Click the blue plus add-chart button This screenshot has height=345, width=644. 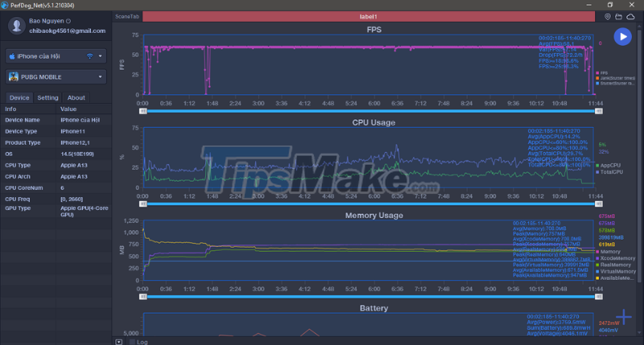click(622, 318)
